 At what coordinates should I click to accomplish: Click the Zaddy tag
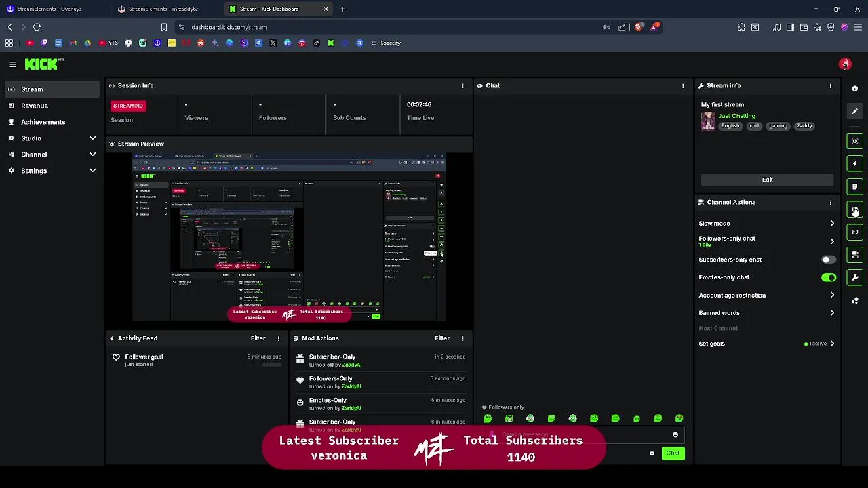pos(804,126)
